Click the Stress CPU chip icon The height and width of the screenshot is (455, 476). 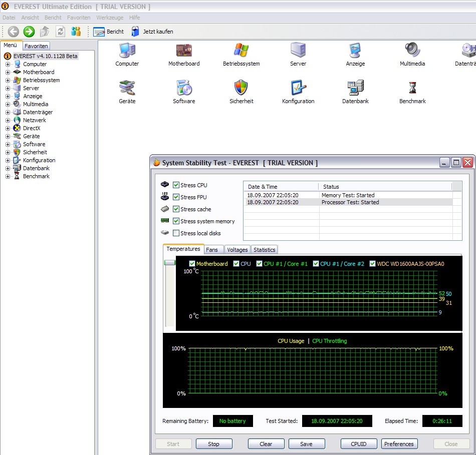[165, 184]
